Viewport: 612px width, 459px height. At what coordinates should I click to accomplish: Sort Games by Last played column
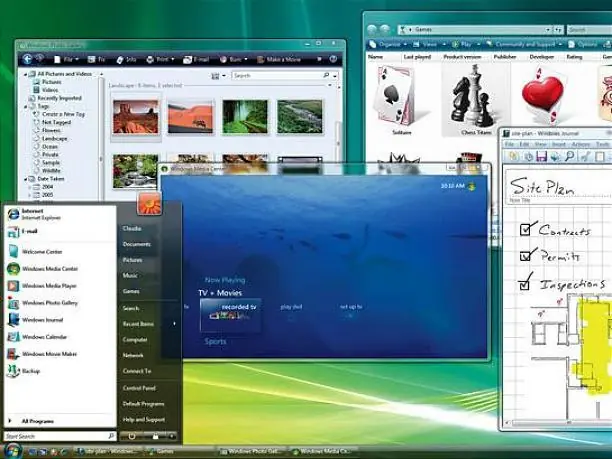(417, 57)
